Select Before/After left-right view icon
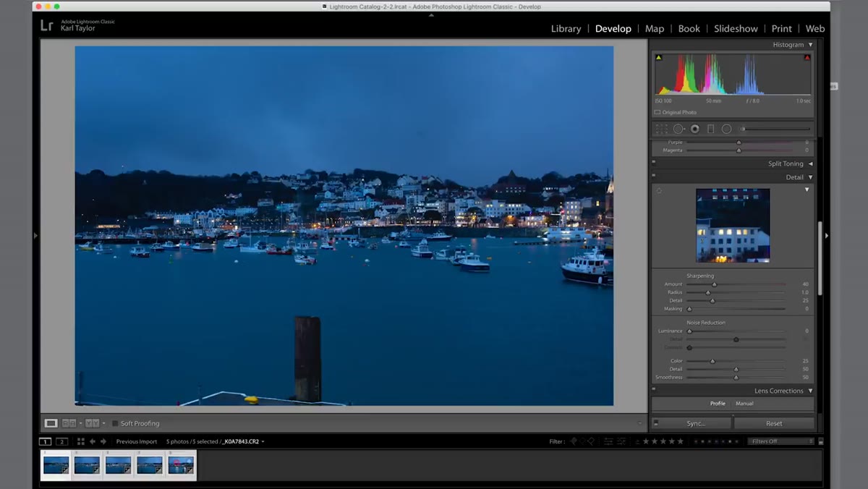868x489 pixels. pyautogui.click(x=69, y=423)
